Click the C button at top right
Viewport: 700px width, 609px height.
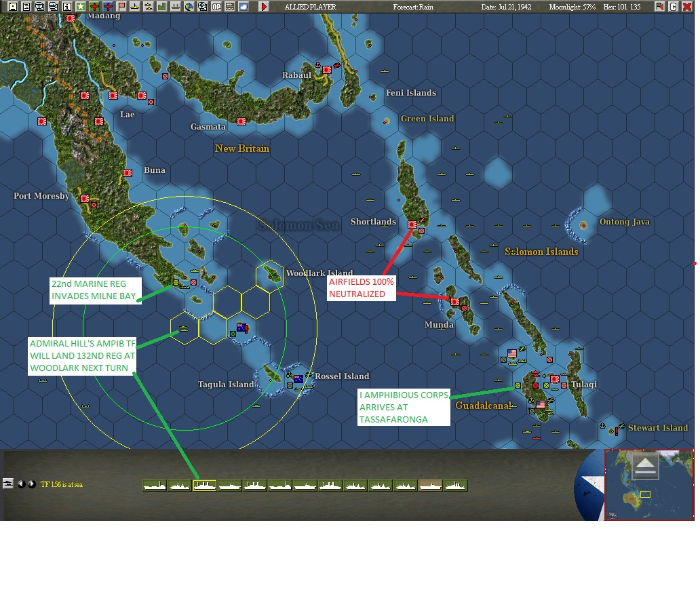click(x=674, y=7)
